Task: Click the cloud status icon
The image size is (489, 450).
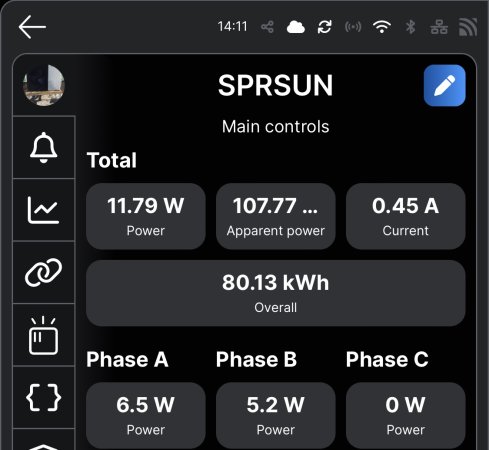Action: 296,27
